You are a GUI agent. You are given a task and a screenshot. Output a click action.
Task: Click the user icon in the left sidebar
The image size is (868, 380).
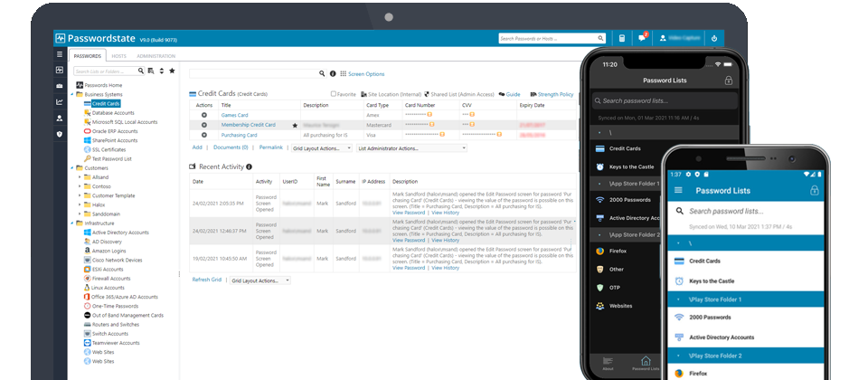pos(60,118)
